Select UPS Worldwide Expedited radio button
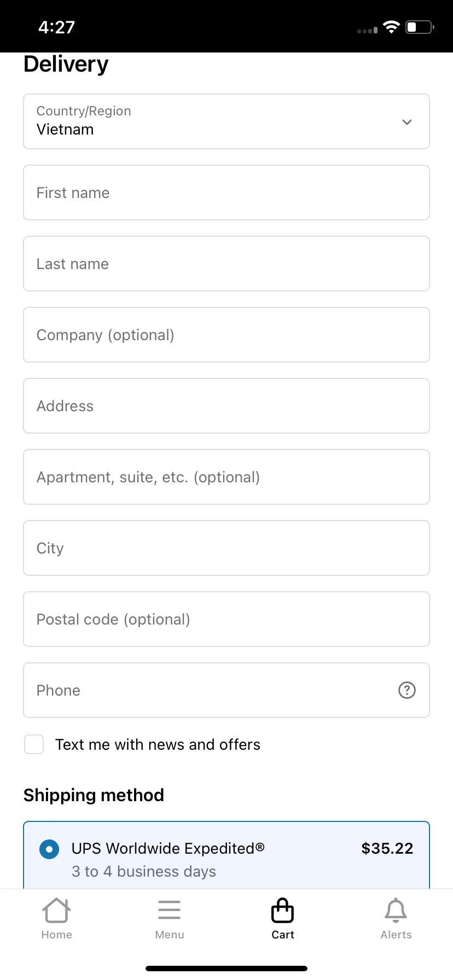Image resolution: width=453 pixels, height=980 pixels. (49, 849)
